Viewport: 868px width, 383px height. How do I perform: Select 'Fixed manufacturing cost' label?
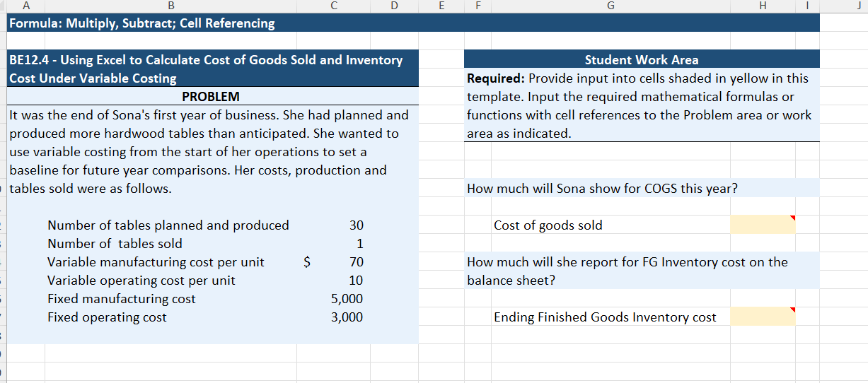pos(122,298)
